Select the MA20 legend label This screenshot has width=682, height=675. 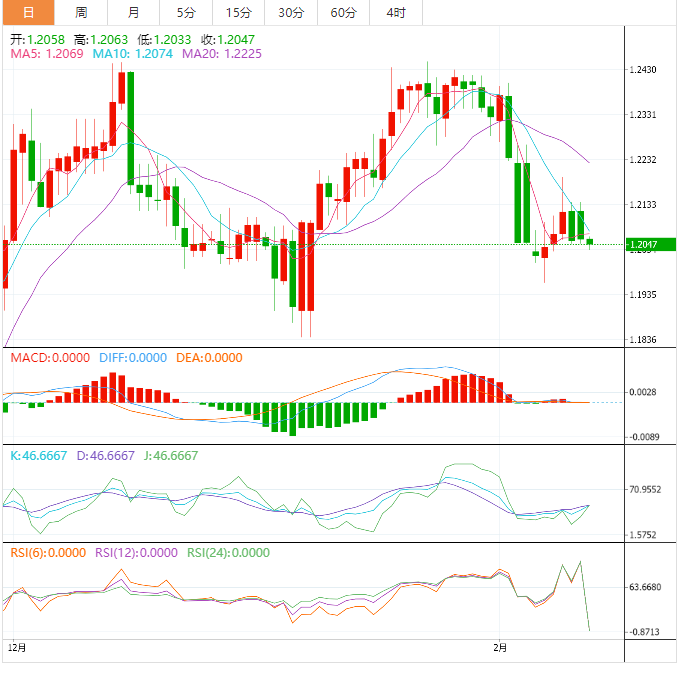[222, 53]
